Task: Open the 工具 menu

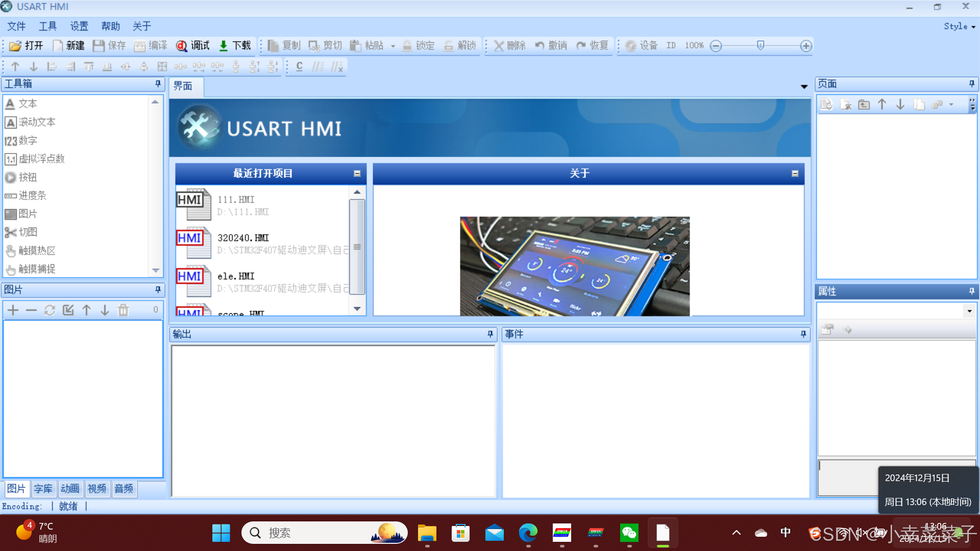Action: pyautogui.click(x=47, y=27)
